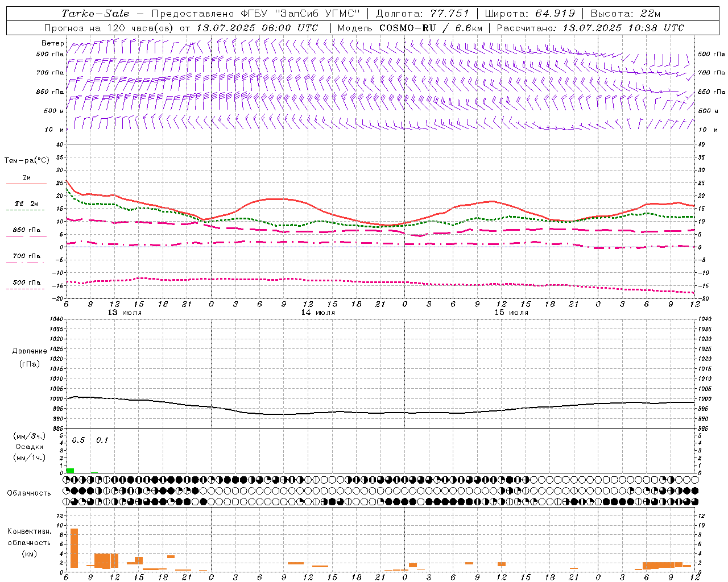
Task: Click the (мм/1ч.) unit label
Action: (29, 458)
